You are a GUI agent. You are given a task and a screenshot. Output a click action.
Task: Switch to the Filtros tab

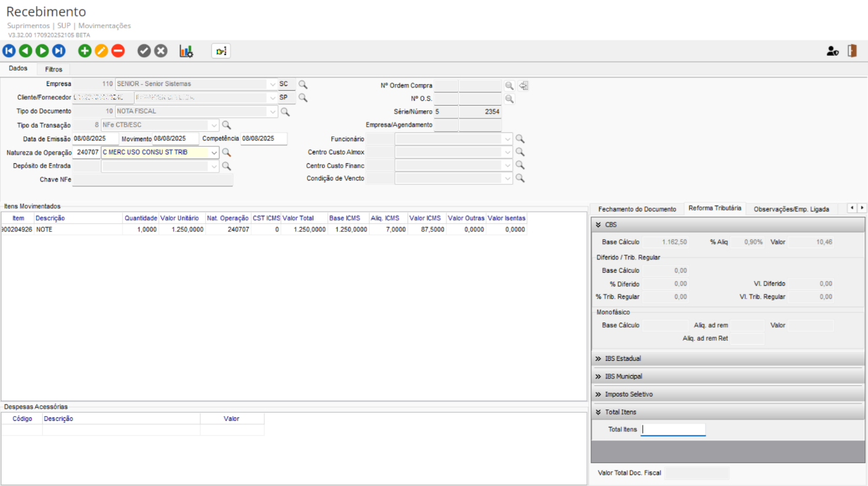(x=54, y=69)
